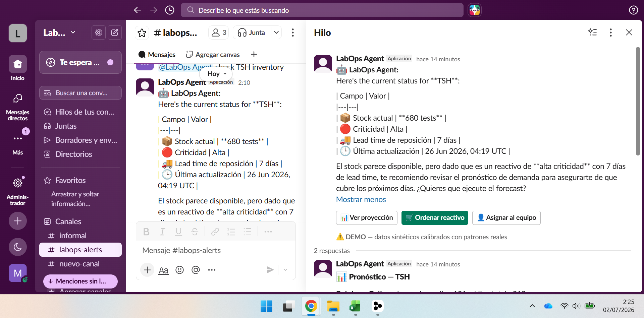The image size is (644, 318).
Task: Switch to Mensajes tab
Action: click(x=157, y=54)
